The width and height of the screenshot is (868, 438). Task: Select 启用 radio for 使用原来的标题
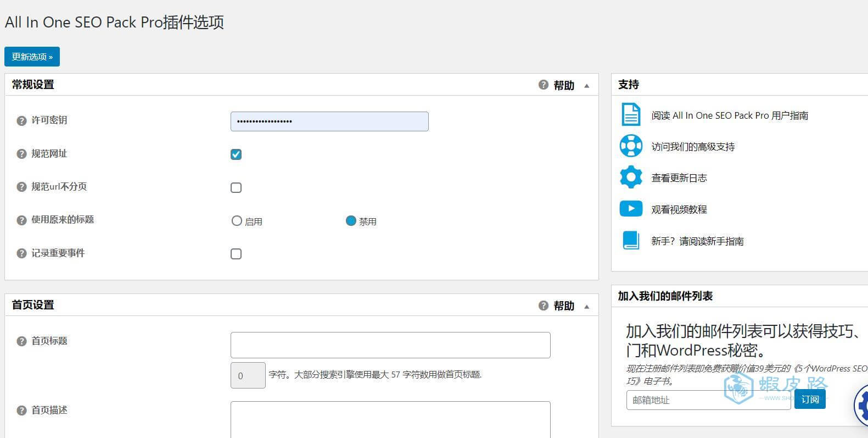point(237,221)
